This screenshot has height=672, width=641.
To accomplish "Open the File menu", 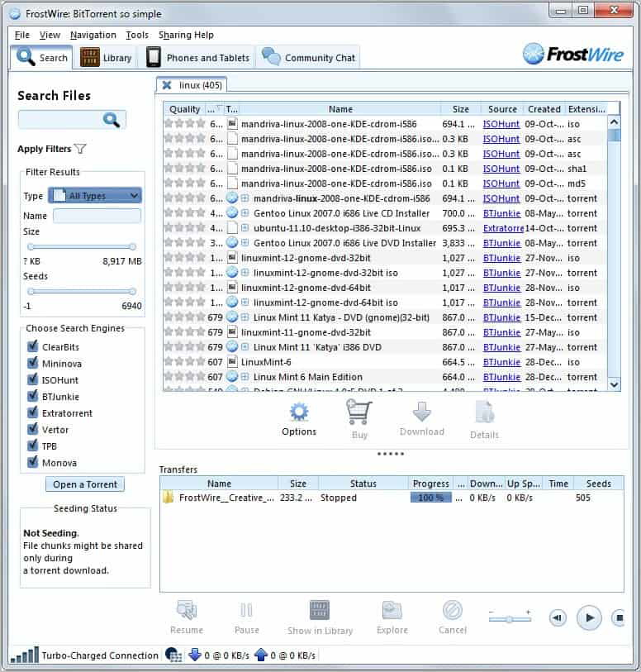I will tap(22, 35).
